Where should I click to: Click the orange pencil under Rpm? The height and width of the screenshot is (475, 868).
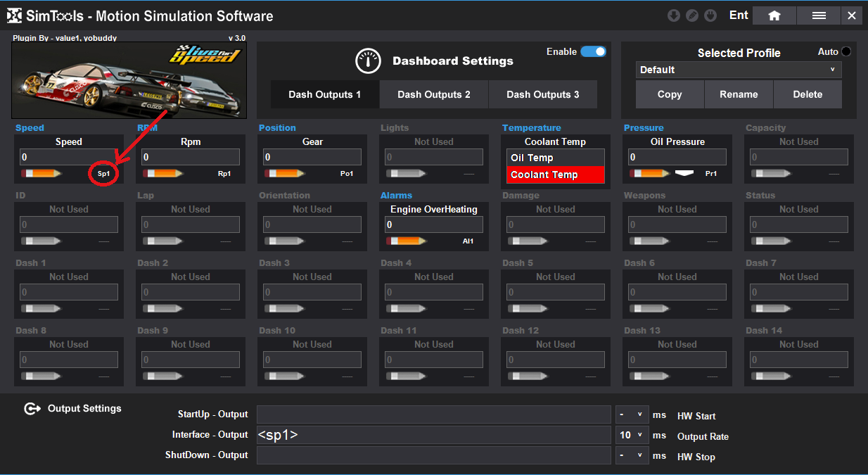(x=163, y=173)
